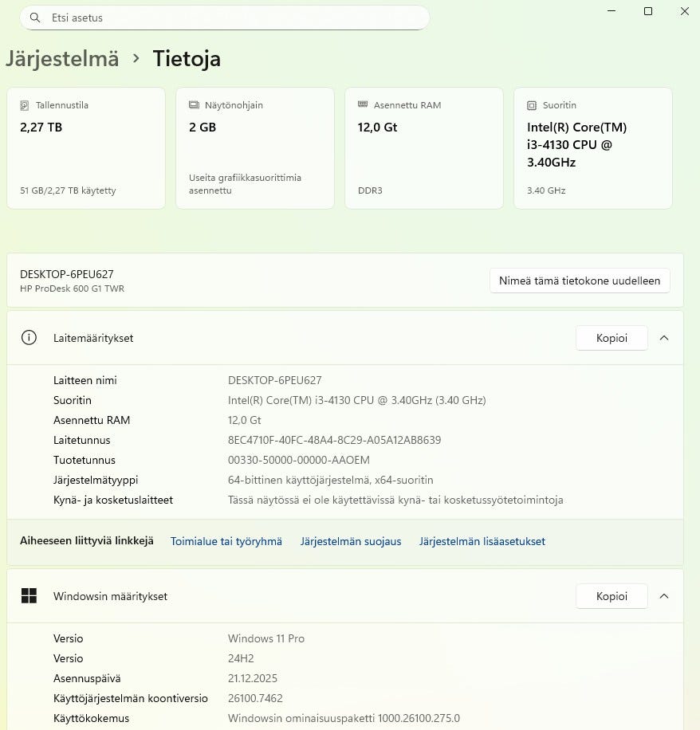Collapse the Laitemääritykset section chevron
This screenshot has height=730, width=700.
pyautogui.click(x=664, y=338)
